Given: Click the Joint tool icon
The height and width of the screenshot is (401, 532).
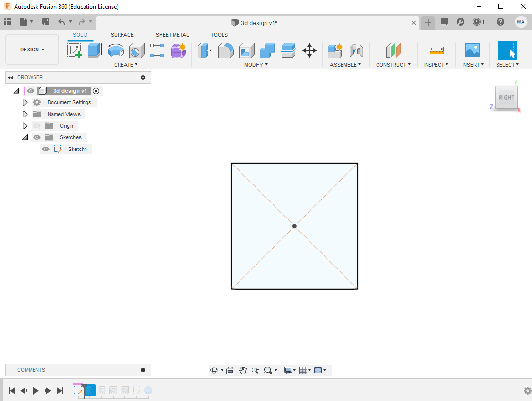Looking at the screenshot, I should [357, 50].
